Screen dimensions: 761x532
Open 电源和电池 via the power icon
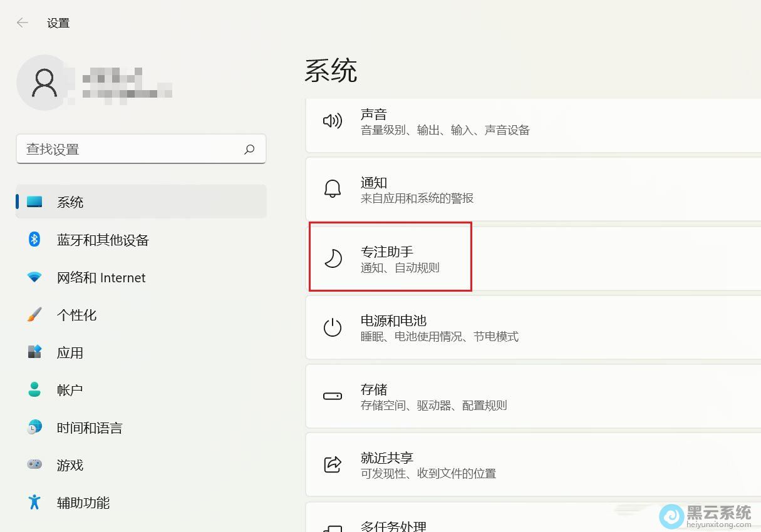coord(333,327)
